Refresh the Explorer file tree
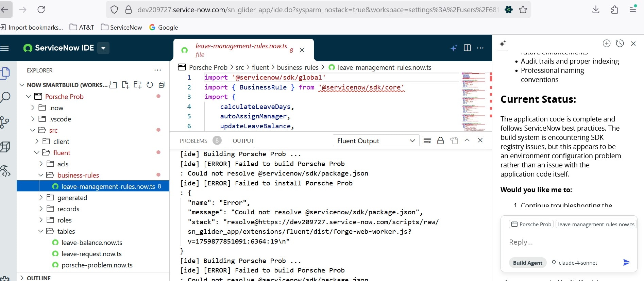 (x=150, y=85)
